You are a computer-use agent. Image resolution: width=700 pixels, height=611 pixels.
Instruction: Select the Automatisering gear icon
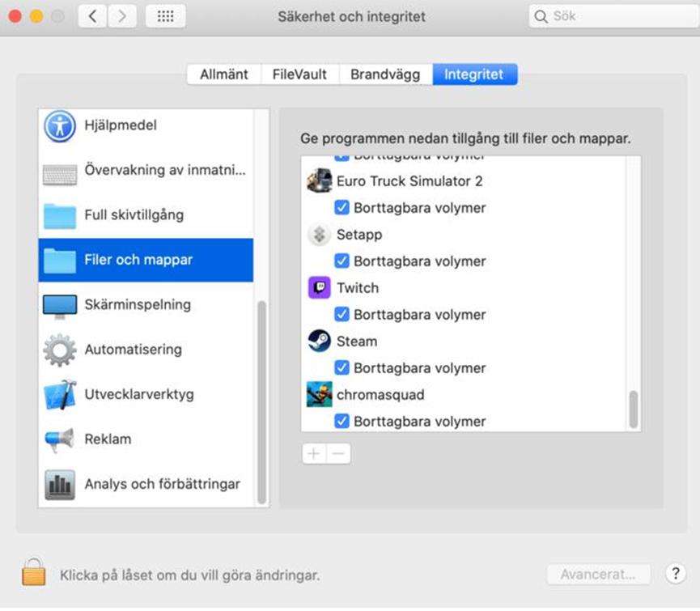60,350
